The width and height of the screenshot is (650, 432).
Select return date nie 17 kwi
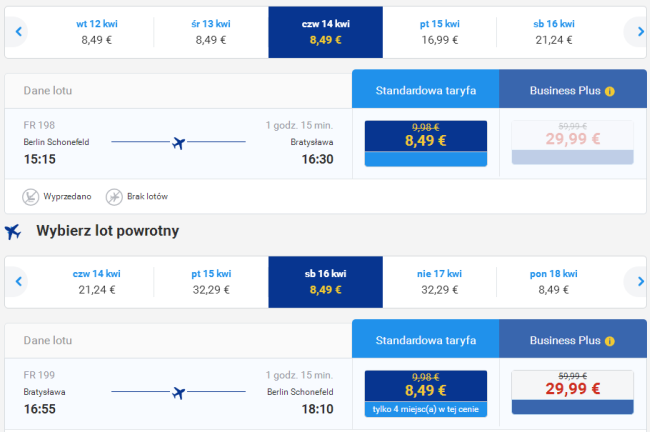point(439,282)
